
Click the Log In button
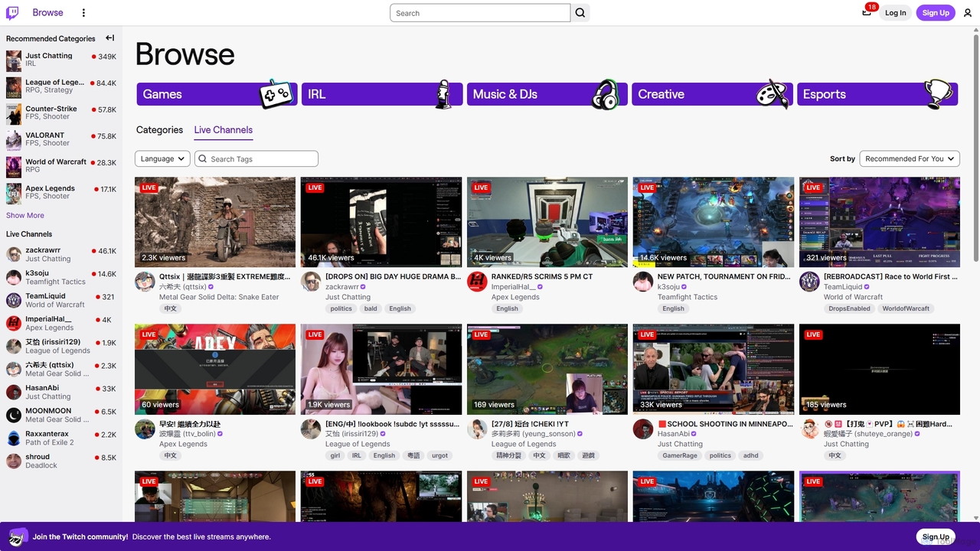(895, 12)
